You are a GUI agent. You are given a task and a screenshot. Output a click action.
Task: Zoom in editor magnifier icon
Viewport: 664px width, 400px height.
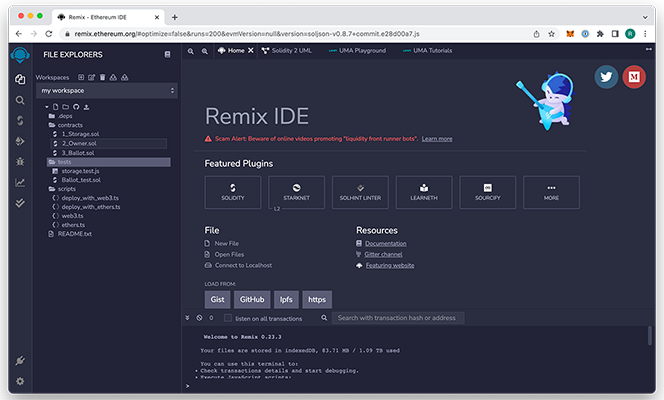pos(205,51)
